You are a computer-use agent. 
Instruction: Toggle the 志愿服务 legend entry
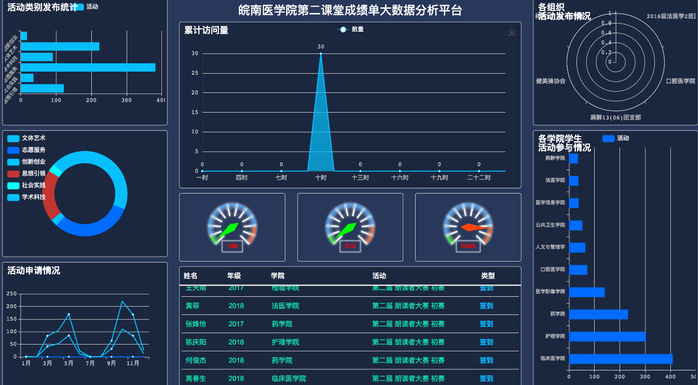pyautogui.click(x=27, y=150)
